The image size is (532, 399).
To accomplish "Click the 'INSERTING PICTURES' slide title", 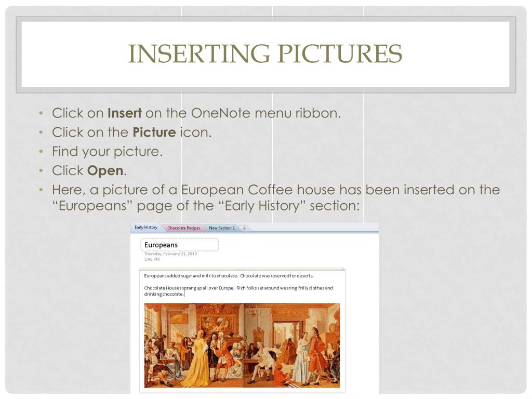I will [x=265, y=54].
